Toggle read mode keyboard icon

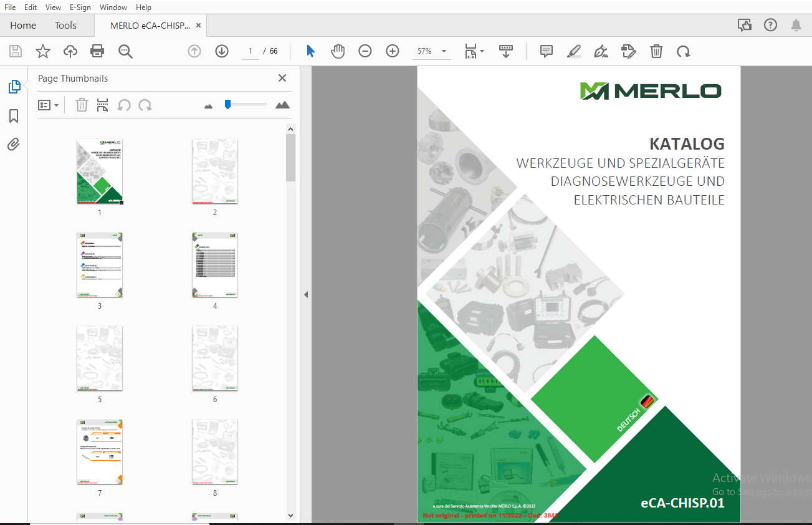click(x=505, y=51)
